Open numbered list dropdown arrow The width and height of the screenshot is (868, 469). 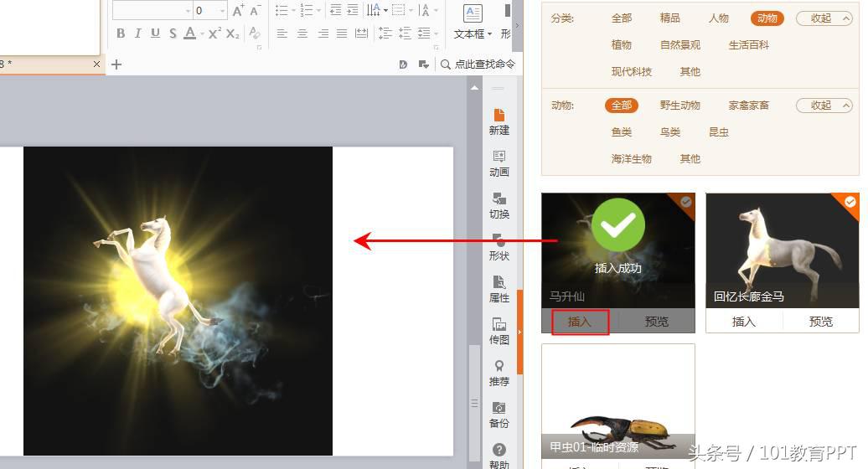[x=318, y=10]
